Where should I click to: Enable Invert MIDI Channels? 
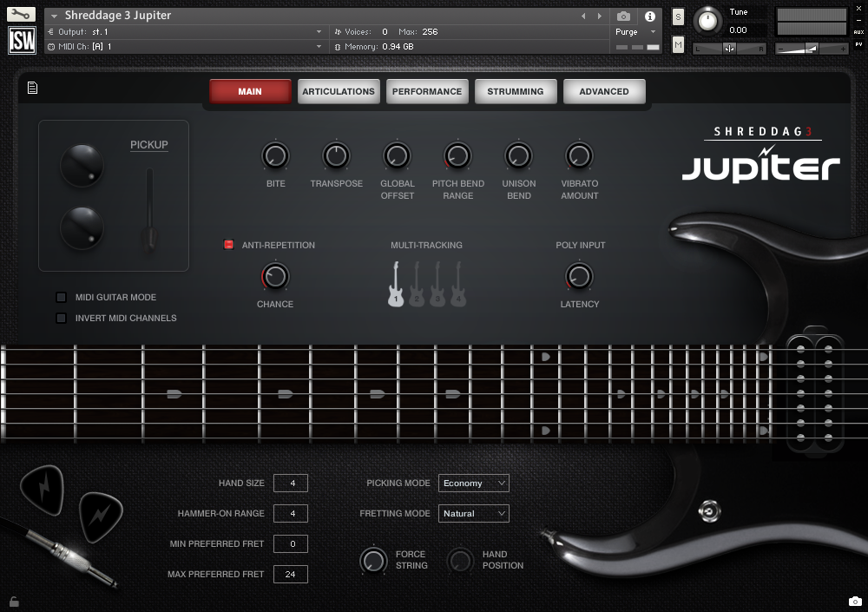pos(61,318)
